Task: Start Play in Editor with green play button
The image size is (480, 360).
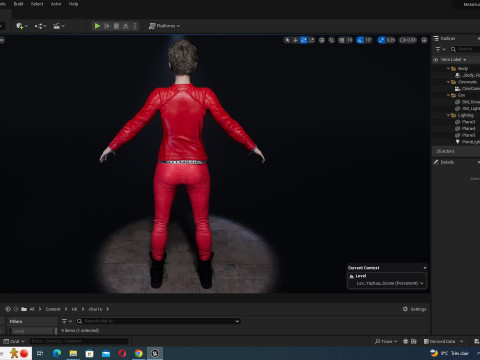Action: (97, 26)
